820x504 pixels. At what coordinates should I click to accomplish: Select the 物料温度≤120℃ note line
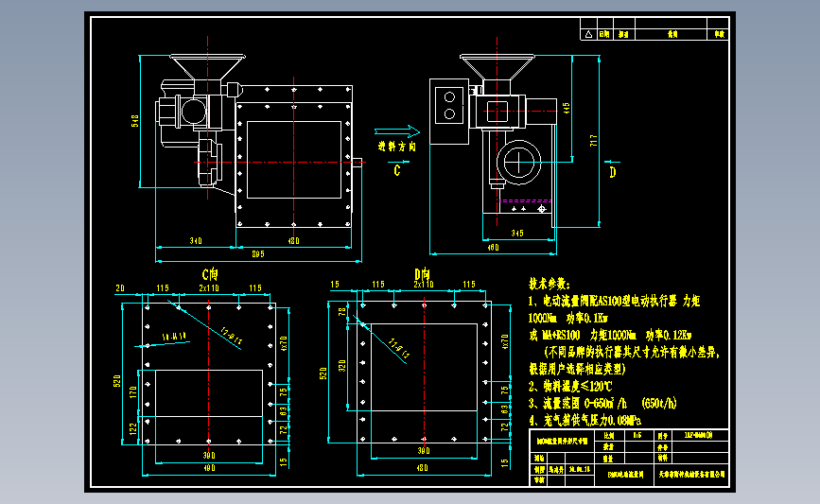click(x=569, y=387)
